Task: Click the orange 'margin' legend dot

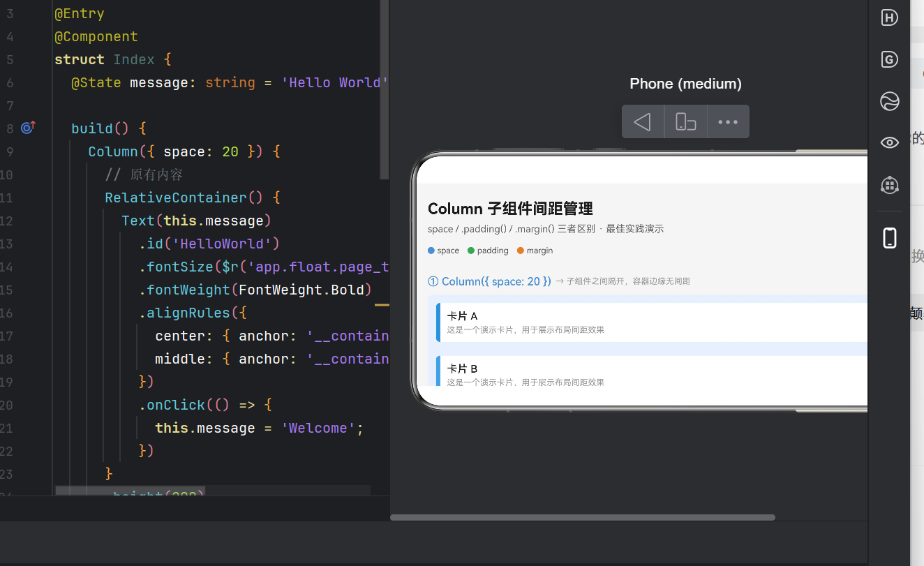Action: [x=521, y=251]
